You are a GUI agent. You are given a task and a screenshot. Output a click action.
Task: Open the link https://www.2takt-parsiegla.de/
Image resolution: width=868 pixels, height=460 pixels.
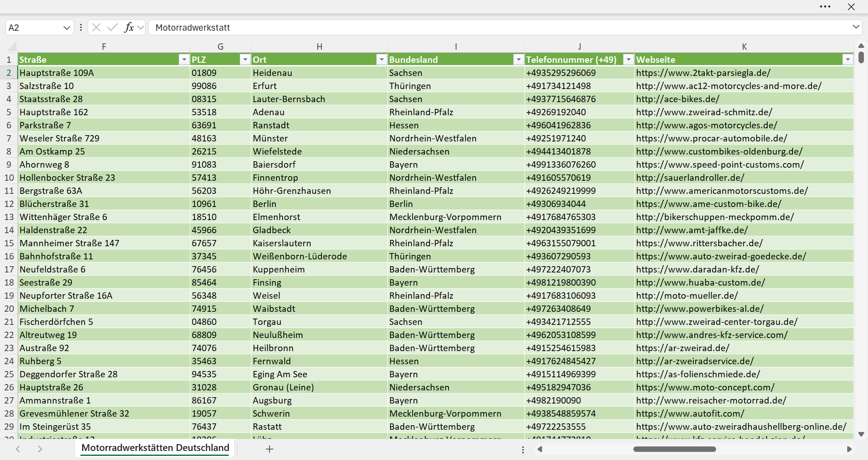(703, 73)
